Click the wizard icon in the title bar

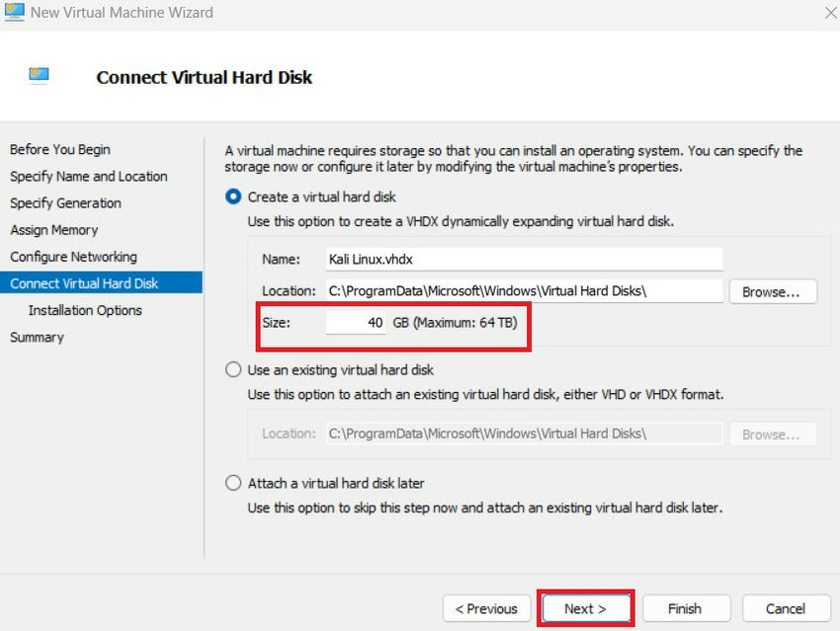coord(14,13)
